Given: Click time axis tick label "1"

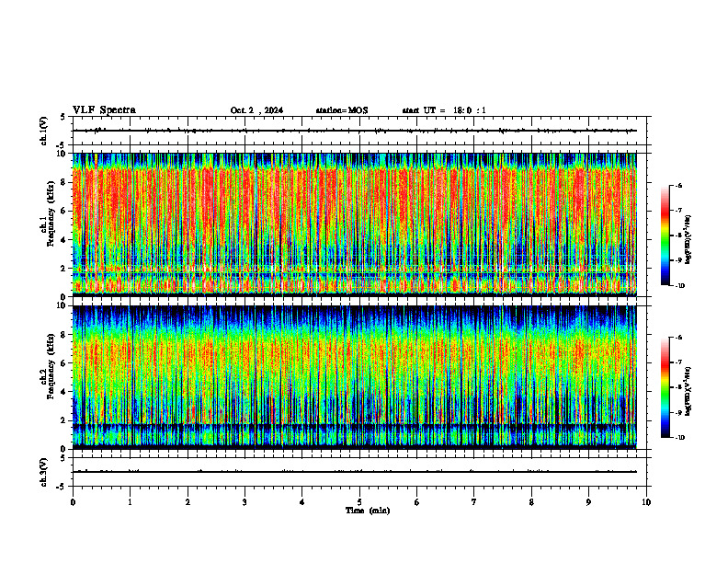Looking at the screenshot, I should pyautogui.click(x=131, y=502).
